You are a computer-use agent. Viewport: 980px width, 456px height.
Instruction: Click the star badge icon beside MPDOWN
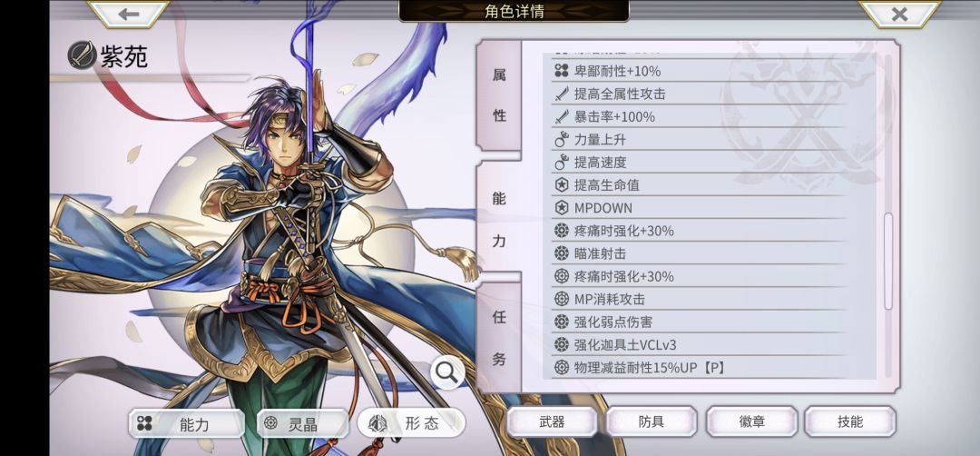pyautogui.click(x=562, y=208)
